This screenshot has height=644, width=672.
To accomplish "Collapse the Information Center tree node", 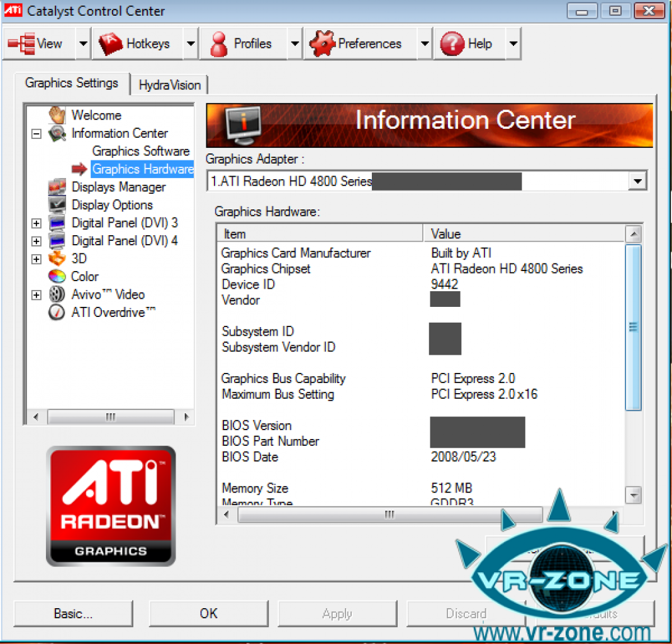I will [x=36, y=134].
